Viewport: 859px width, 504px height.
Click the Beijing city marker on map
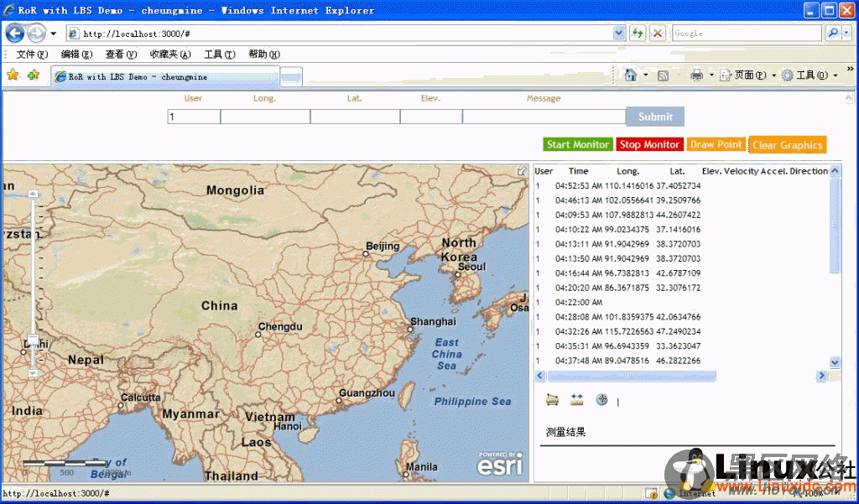(x=366, y=253)
